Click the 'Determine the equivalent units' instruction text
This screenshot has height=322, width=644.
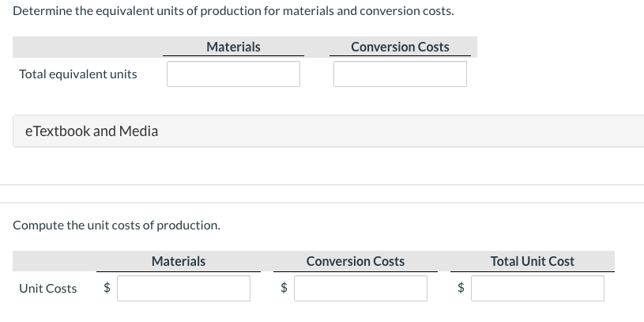tap(233, 11)
